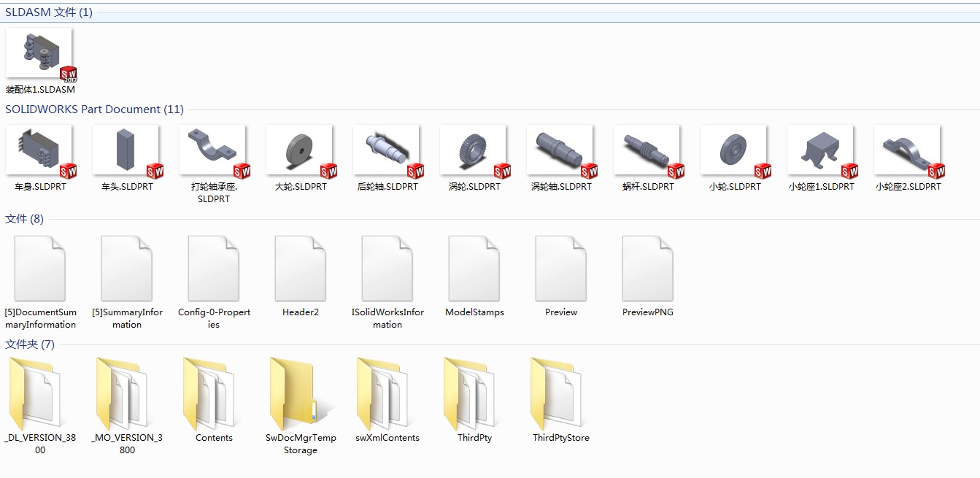The width and height of the screenshot is (980, 478).
Task: Collapse the 文件 (8) group header
Action: coord(25,219)
